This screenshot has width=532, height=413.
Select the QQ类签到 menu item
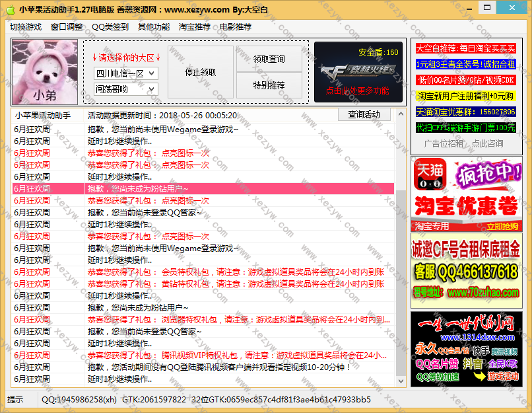(x=110, y=27)
